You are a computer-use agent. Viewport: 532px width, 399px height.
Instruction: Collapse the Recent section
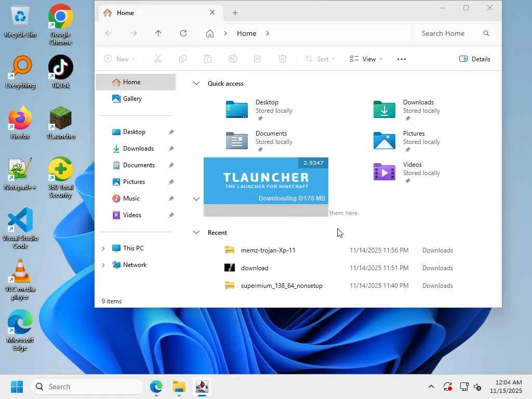tap(196, 232)
